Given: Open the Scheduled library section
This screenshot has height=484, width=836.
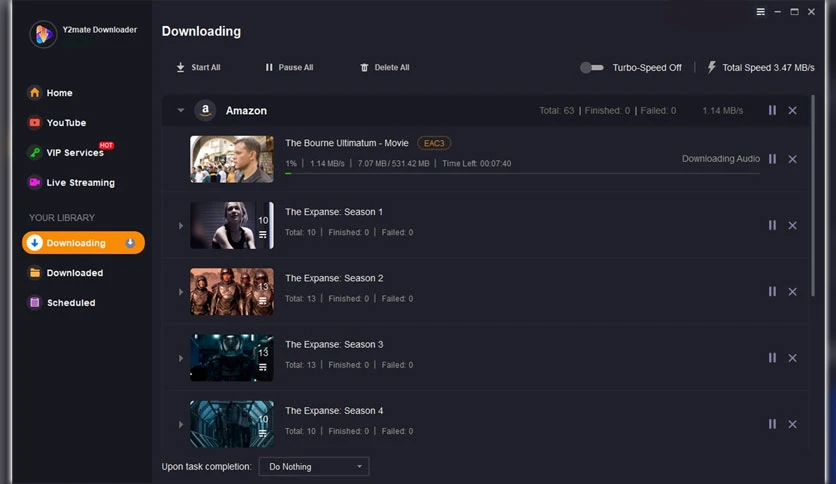Looking at the screenshot, I should pyautogui.click(x=62, y=302).
